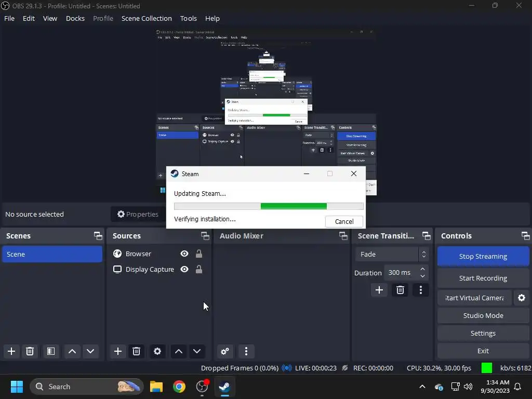The width and height of the screenshot is (532, 399).
Task: Open the Edit menu
Action: [29, 18]
